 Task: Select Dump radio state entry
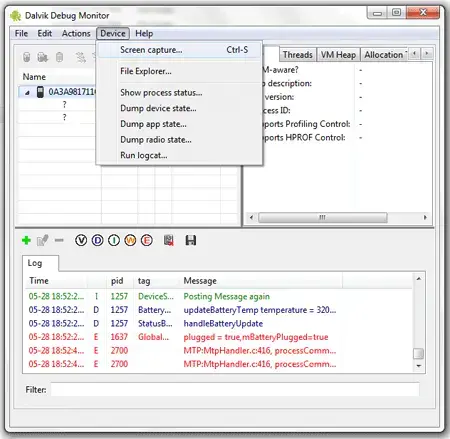[179, 140]
